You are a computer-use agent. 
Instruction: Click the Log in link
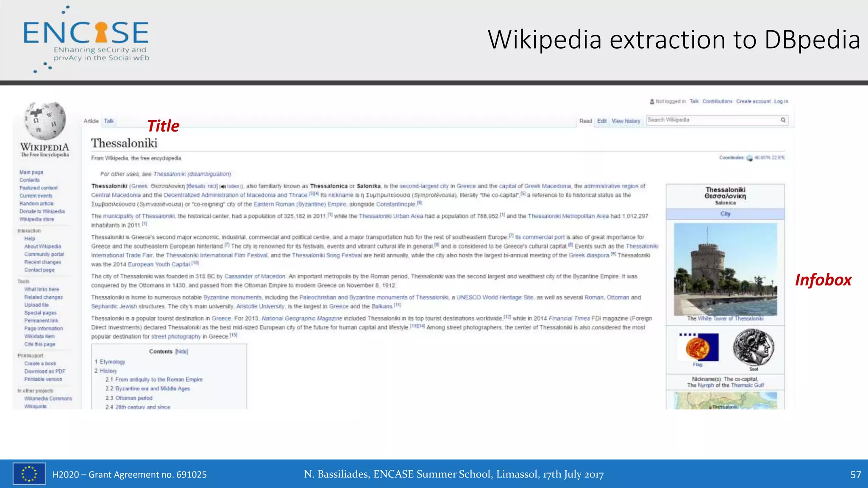(781, 102)
